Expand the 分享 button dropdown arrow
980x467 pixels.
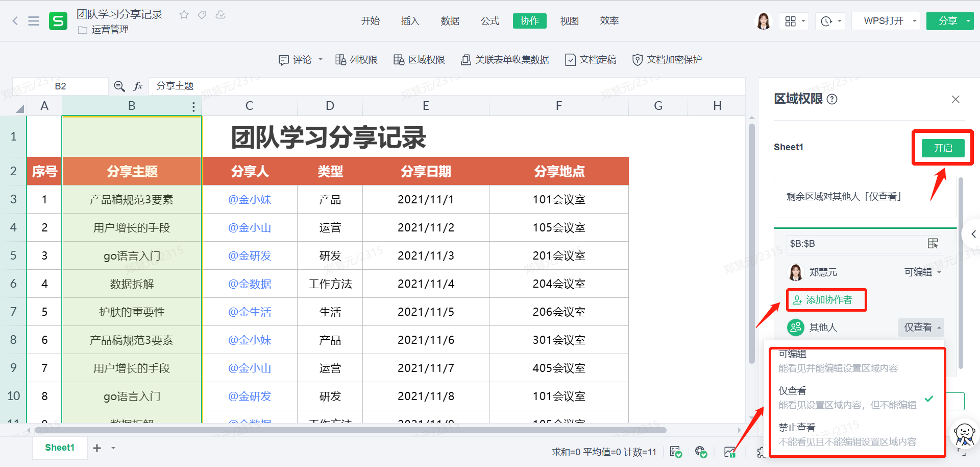(x=968, y=21)
